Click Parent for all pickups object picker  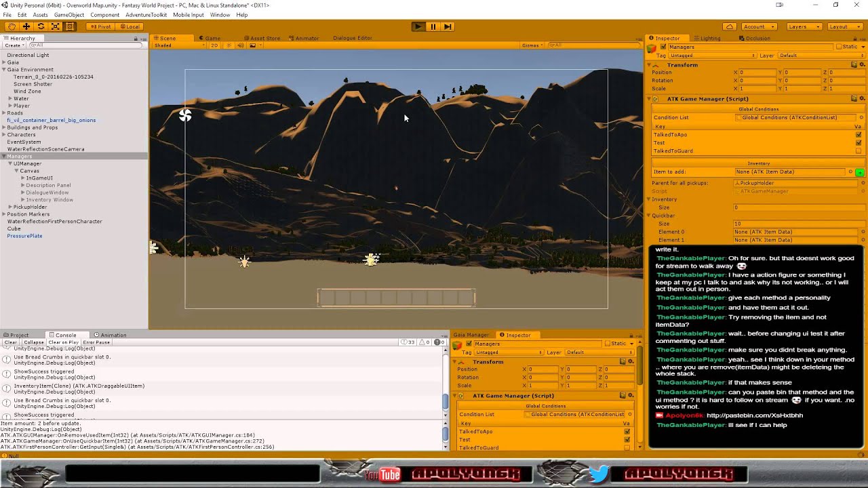[861, 183]
